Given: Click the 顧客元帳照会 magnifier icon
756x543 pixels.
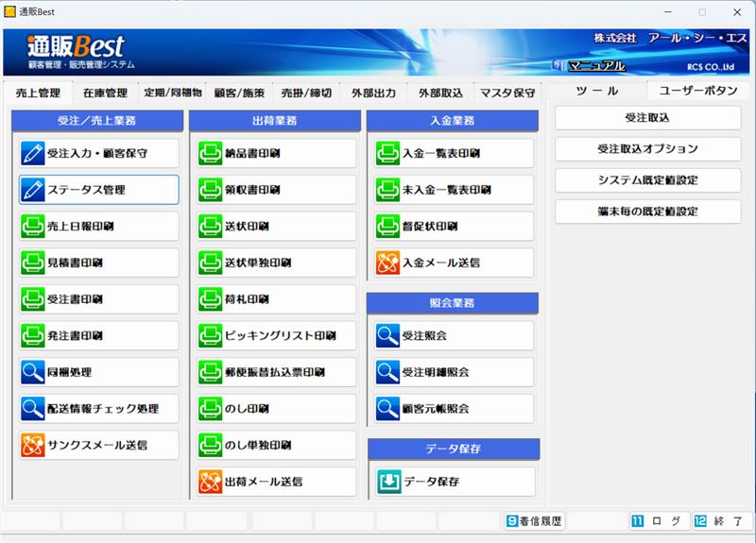Looking at the screenshot, I should coord(387,409).
